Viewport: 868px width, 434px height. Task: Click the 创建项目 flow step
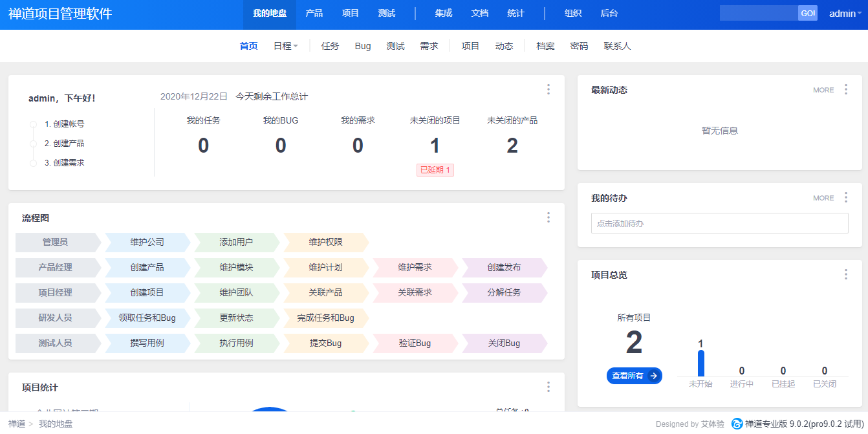click(x=147, y=292)
